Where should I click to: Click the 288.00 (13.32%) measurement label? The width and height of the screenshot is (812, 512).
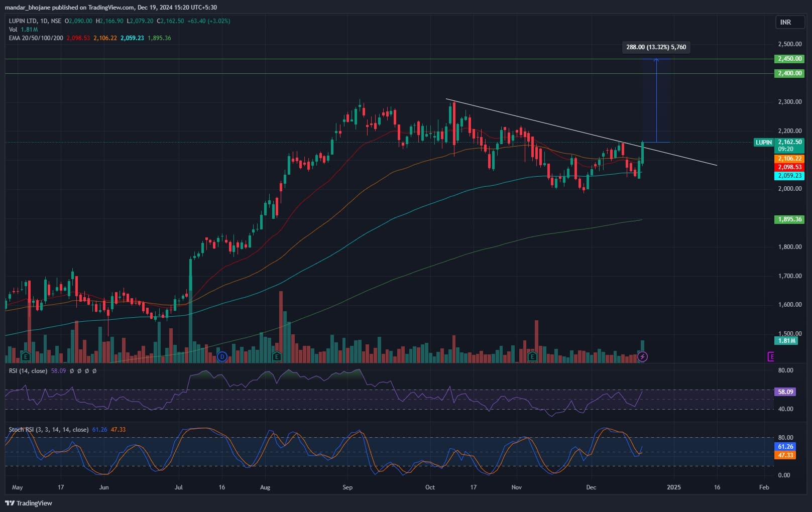(656, 47)
